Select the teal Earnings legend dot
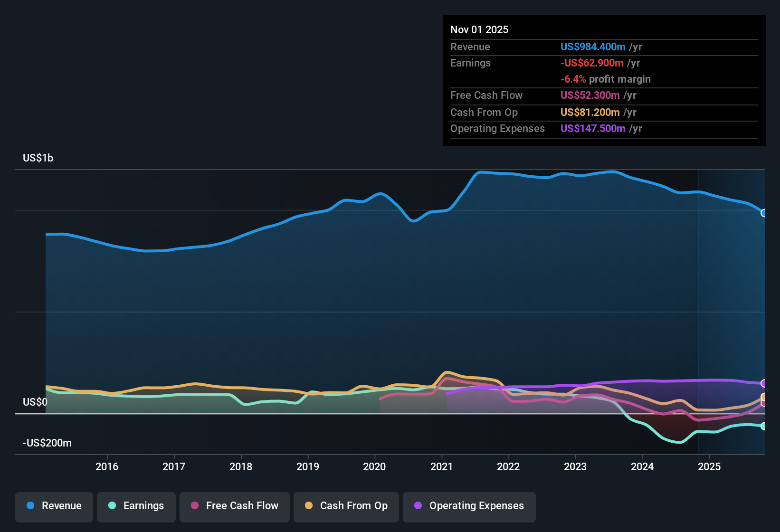The image size is (780, 532). pyautogui.click(x=112, y=506)
